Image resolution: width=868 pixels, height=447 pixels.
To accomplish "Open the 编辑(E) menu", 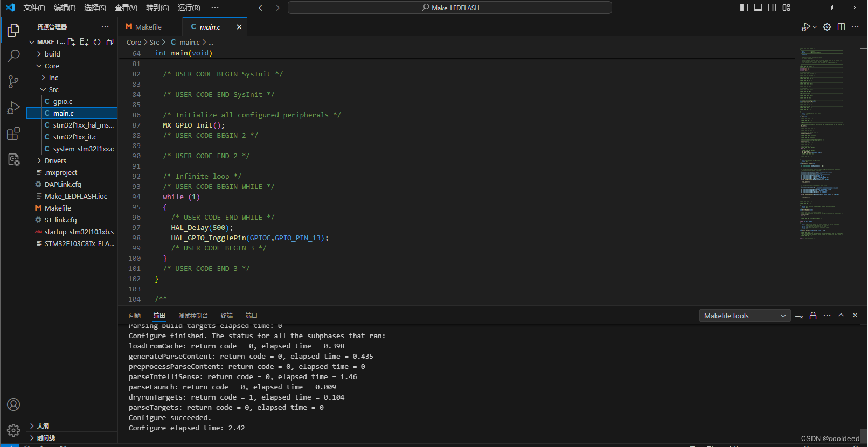I will [65, 8].
